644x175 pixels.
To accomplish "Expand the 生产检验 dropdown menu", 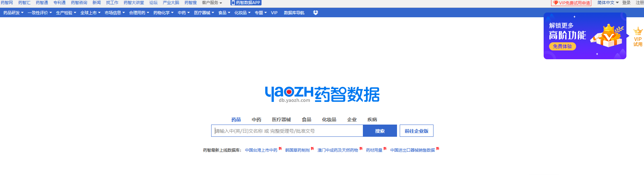I will 66,13.
